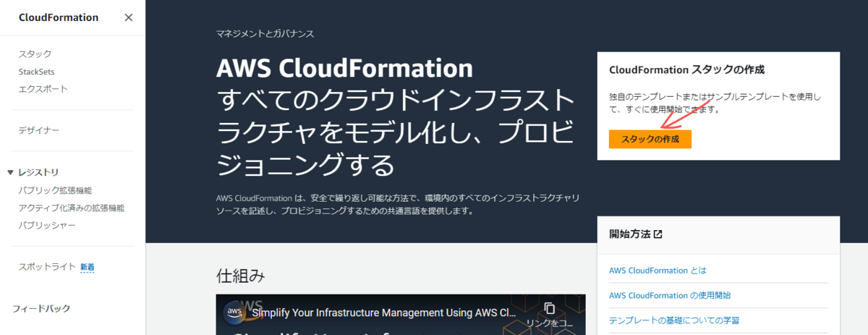This screenshot has height=335, width=868.
Task: Click the AWS CloudFormation hero title
Action: [344, 69]
